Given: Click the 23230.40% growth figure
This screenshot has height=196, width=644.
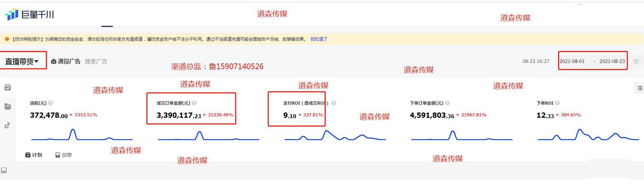Looking at the screenshot, I should [221, 115].
